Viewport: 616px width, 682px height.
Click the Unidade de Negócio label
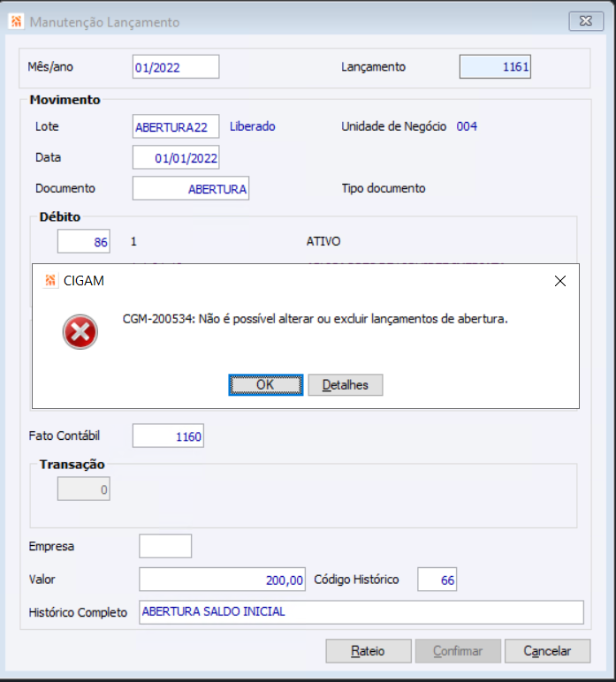(x=393, y=126)
